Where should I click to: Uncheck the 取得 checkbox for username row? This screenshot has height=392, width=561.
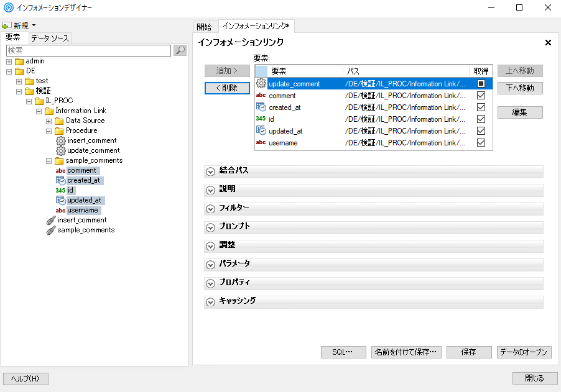(481, 143)
